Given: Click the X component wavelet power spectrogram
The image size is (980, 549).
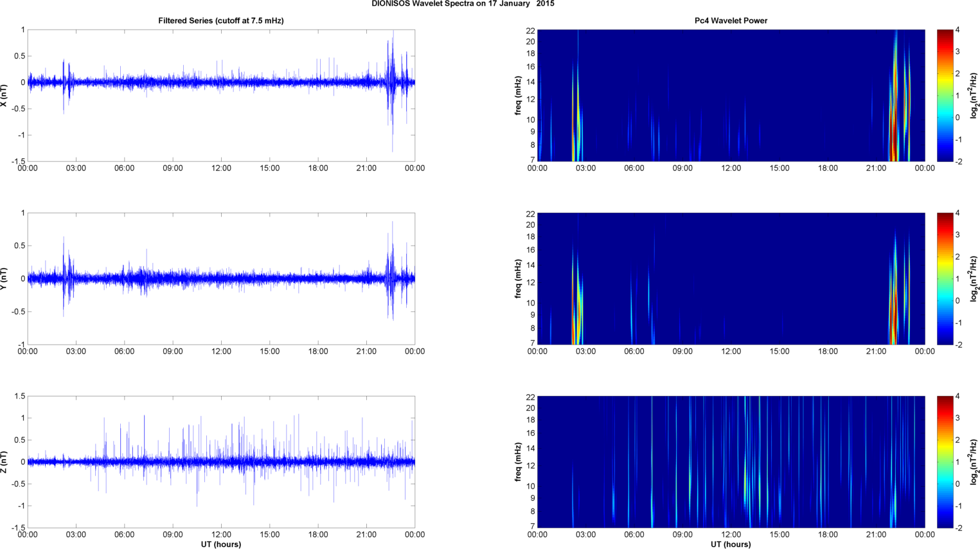Looking at the screenshot, I should pos(731,95).
